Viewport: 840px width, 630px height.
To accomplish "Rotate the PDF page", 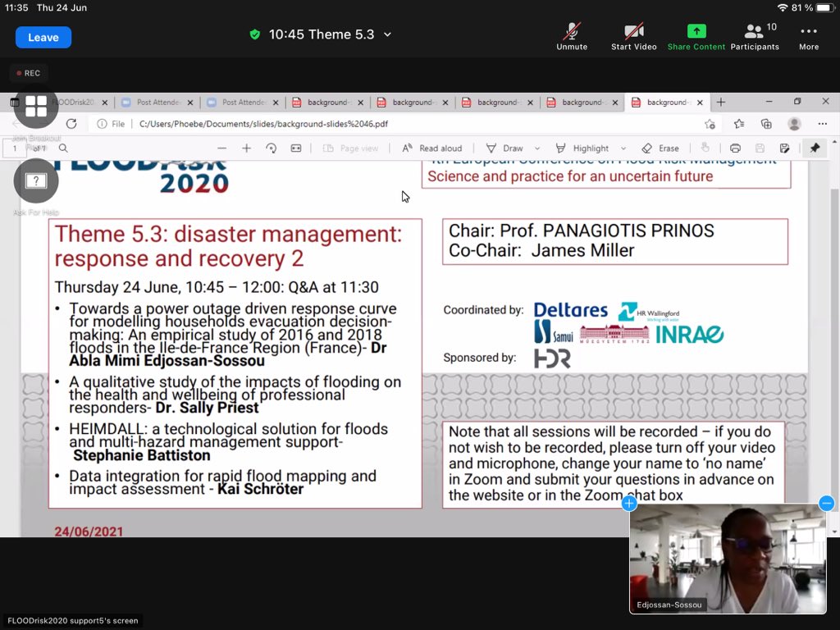I will tap(271, 148).
